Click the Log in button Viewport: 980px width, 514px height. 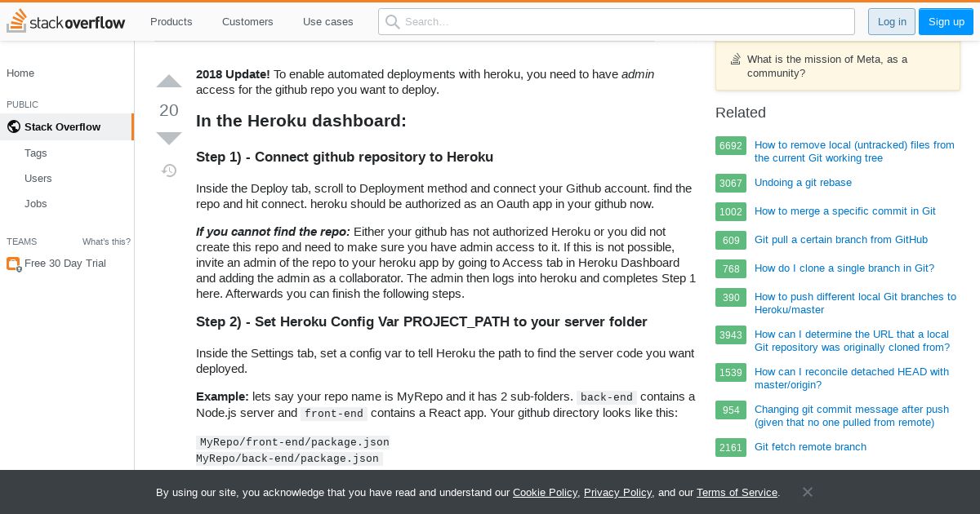click(x=892, y=21)
